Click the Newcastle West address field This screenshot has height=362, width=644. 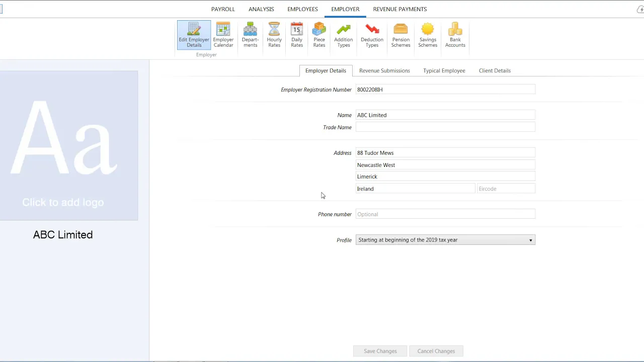pos(445,165)
